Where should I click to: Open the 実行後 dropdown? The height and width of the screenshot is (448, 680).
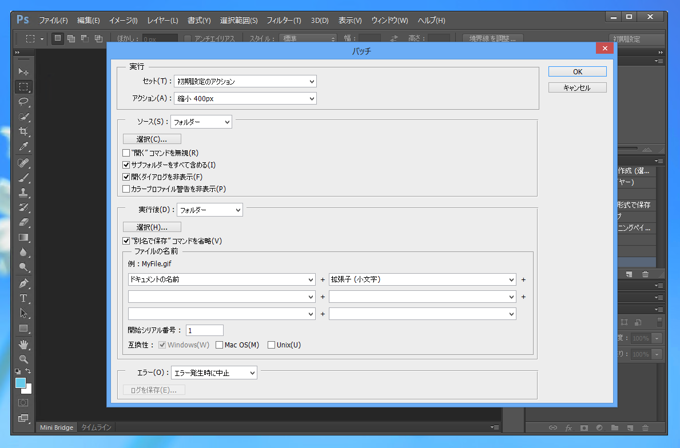coord(209,210)
